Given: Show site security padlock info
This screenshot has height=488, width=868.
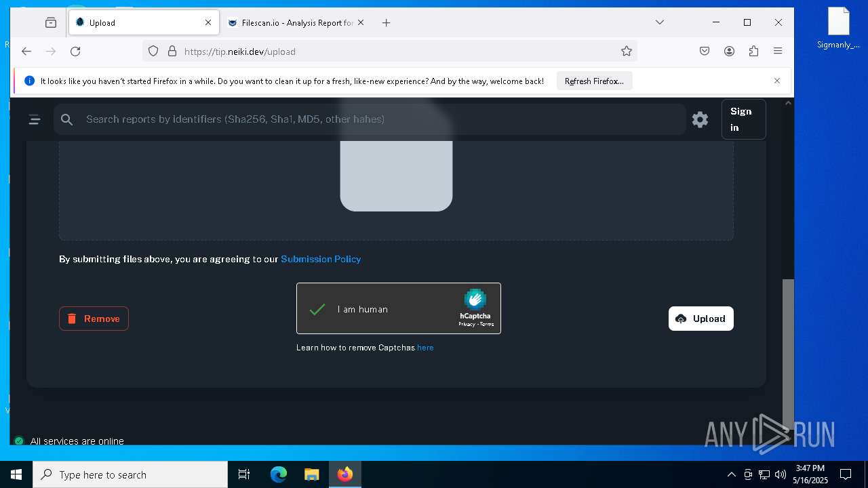Looking at the screenshot, I should pyautogui.click(x=172, y=51).
